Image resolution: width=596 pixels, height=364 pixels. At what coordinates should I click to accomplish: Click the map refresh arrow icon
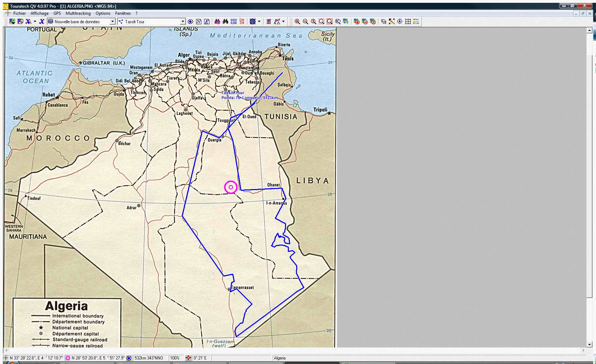click(346, 21)
